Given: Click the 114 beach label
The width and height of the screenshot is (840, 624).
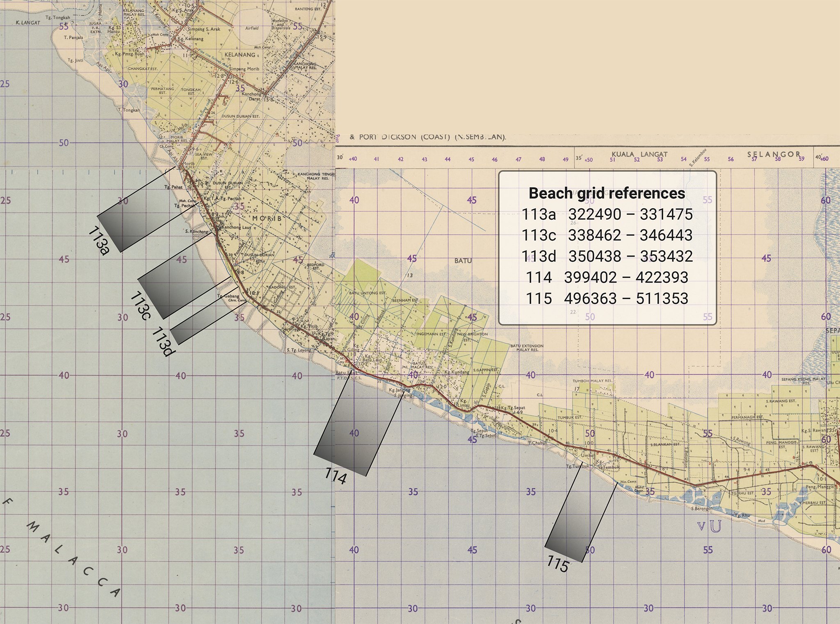Looking at the screenshot, I should tap(336, 476).
